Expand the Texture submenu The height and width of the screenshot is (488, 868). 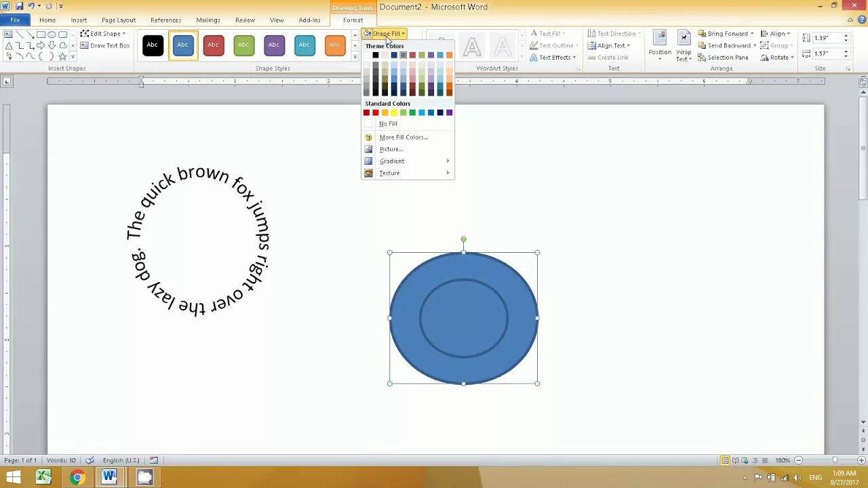click(408, 174)
